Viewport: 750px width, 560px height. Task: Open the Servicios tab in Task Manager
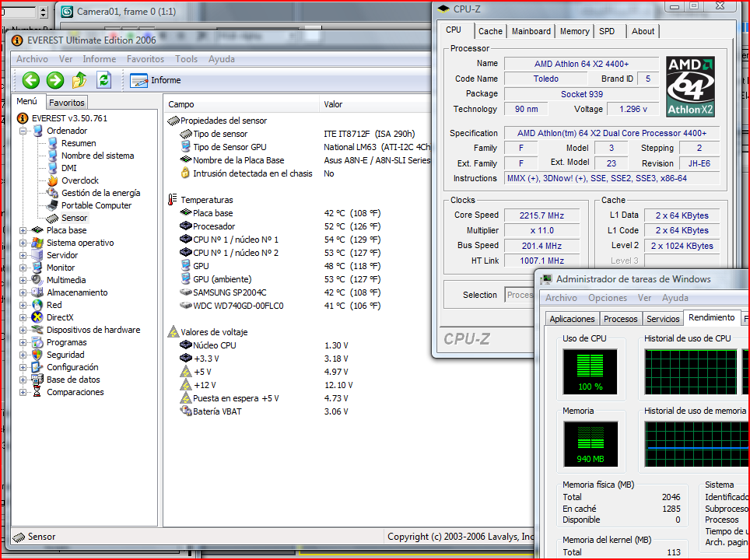click(x=663, y=318)
